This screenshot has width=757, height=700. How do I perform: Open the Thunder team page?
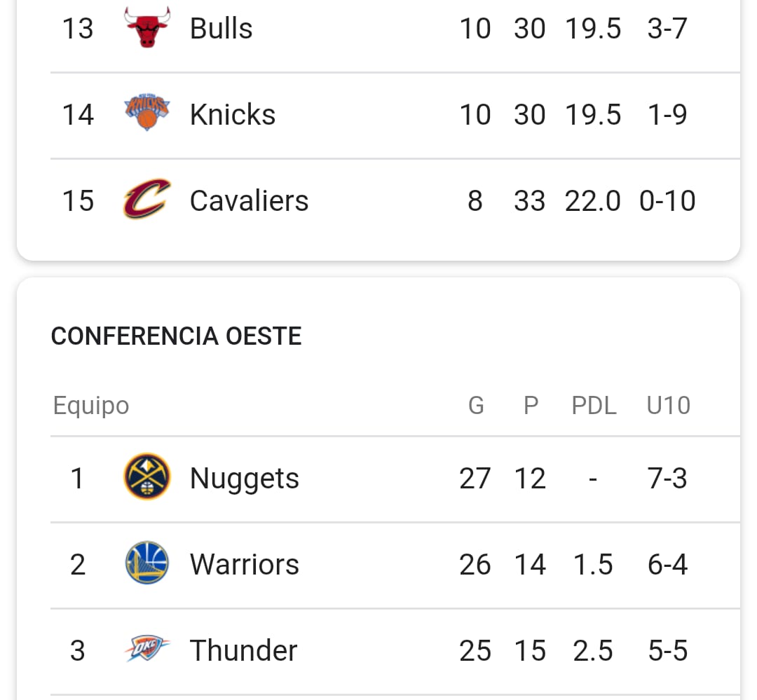pyautogui.click(x=243, y=650)
